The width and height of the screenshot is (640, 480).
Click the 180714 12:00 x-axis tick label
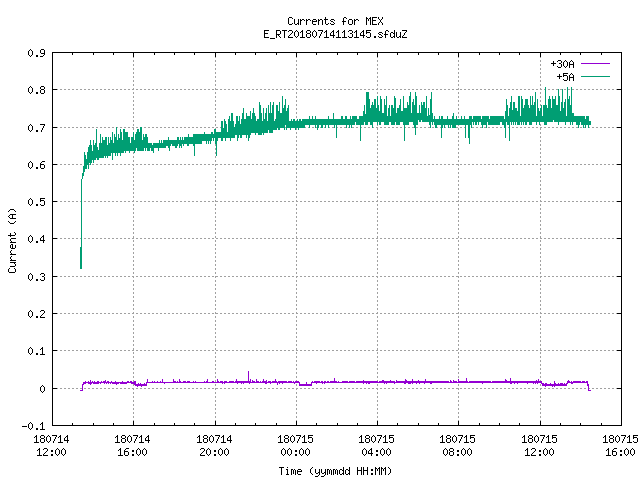pyautogui.click(x=51, y=446)
